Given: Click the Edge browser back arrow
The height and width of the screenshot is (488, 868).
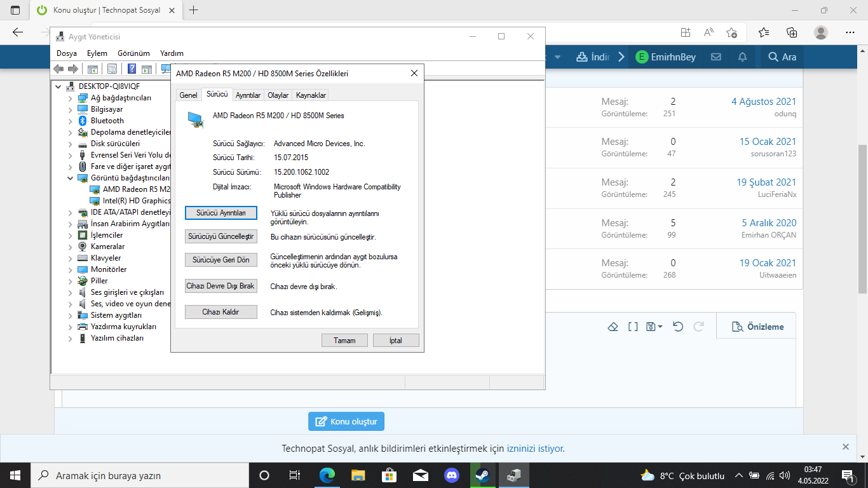Looking at the screenshot, I should 18,32.
